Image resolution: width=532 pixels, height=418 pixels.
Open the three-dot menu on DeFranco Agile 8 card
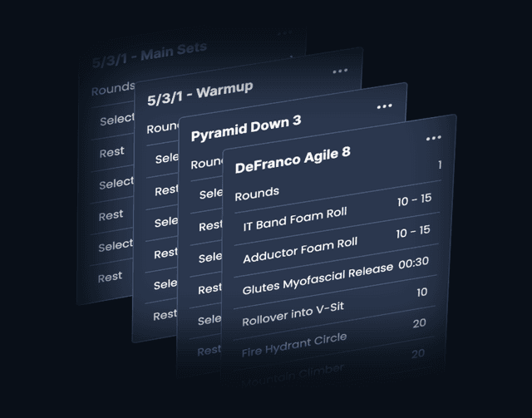pos(434,138)
